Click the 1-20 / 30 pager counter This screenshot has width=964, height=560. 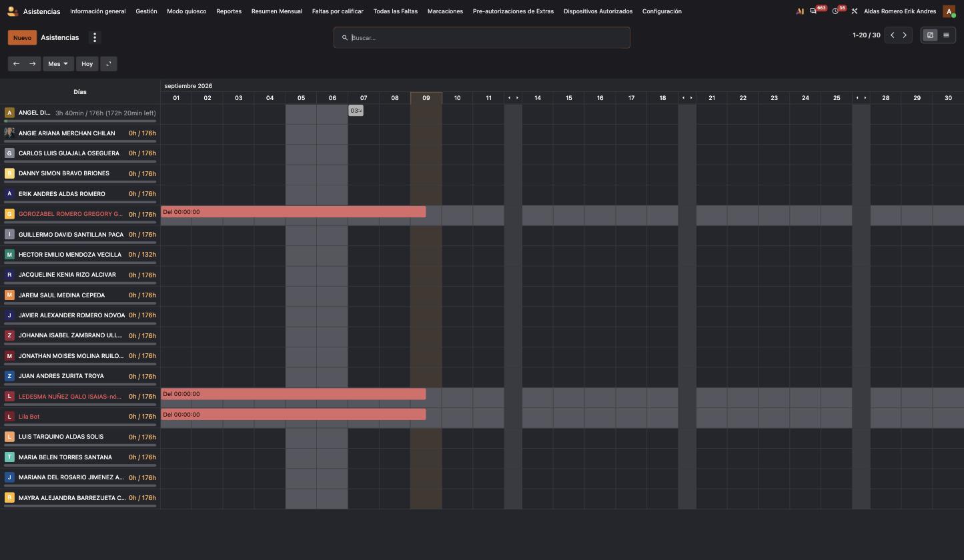[867, 35]
